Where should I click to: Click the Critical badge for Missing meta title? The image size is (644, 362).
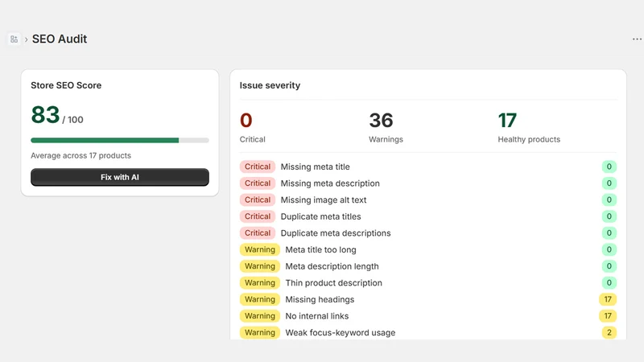(x=258, y=167)
